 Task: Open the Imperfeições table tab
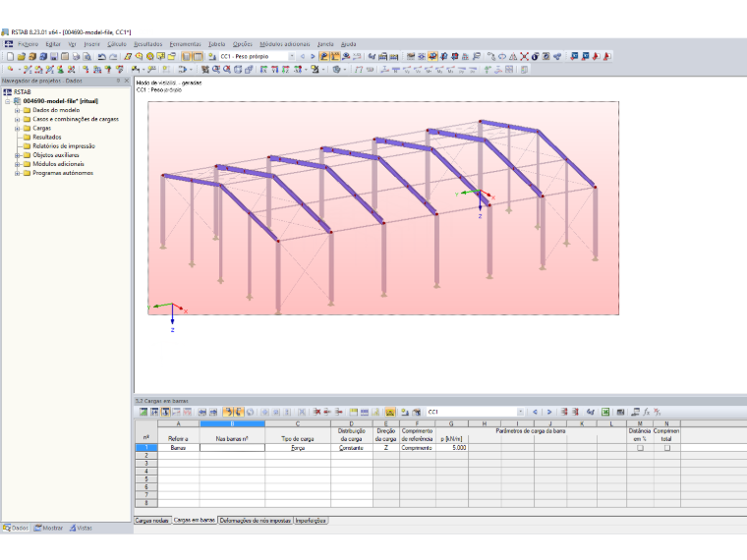click(311, 521)
